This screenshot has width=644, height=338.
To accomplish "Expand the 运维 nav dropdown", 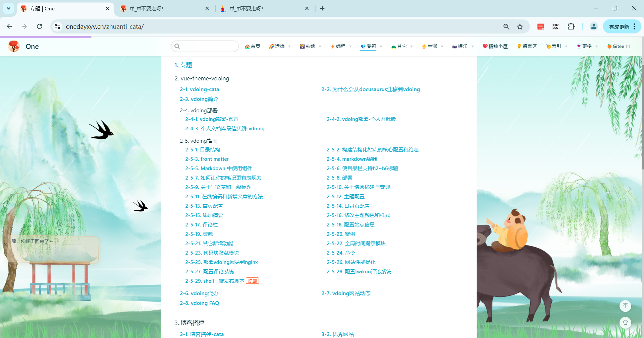I will coord(280,46).
